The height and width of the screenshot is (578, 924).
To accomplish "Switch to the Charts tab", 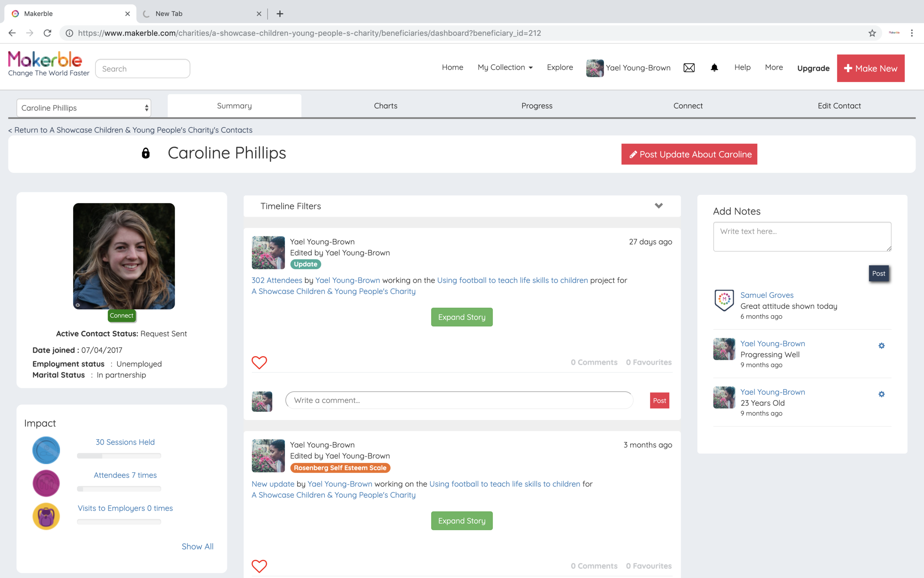I will tap(385, 105).
